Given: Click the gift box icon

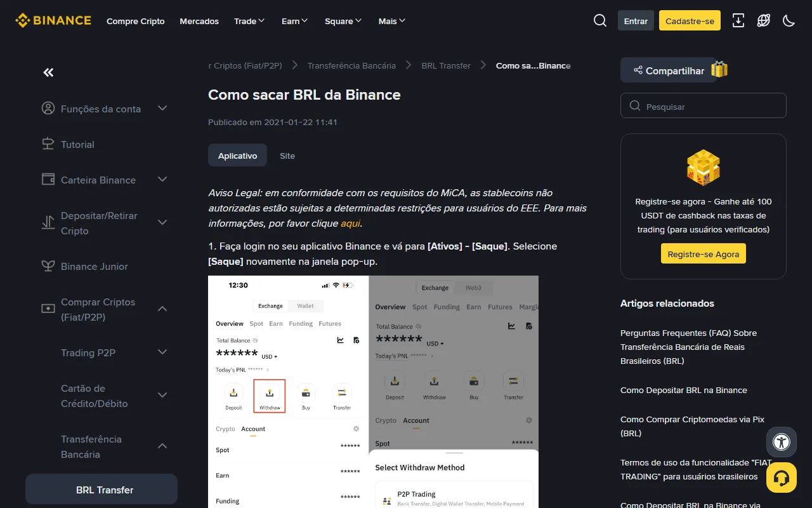Looking at the screenshot, I should (x=719, y=69).
